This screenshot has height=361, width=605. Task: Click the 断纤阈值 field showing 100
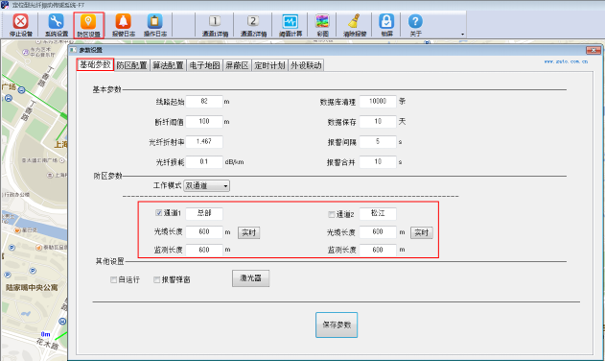click(x=204, y=121)
